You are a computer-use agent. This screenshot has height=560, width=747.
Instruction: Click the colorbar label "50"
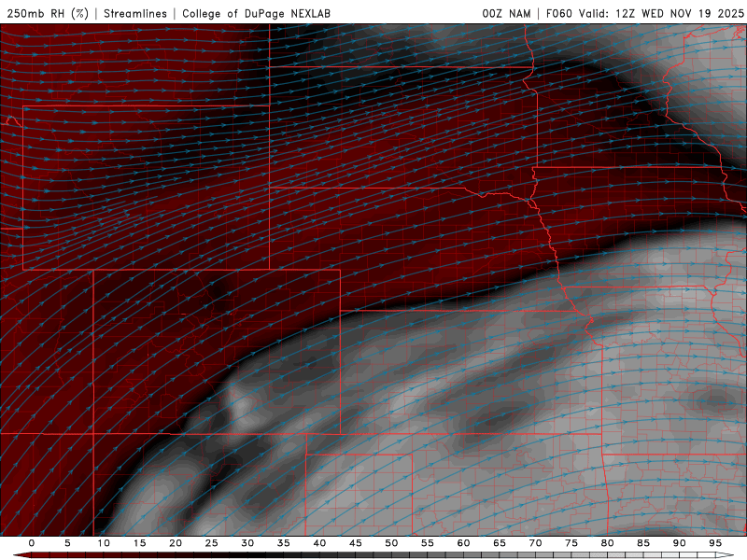pos(391,543)
